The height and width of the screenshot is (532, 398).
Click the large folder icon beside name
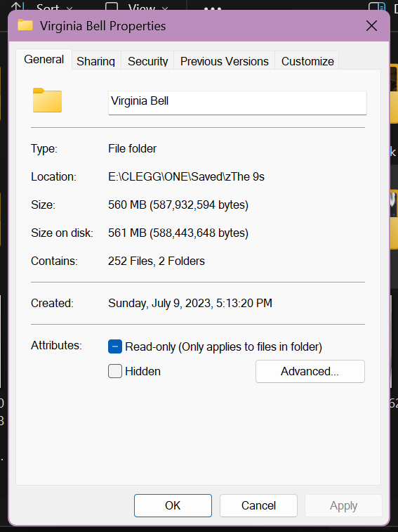[x=47, y=100]
